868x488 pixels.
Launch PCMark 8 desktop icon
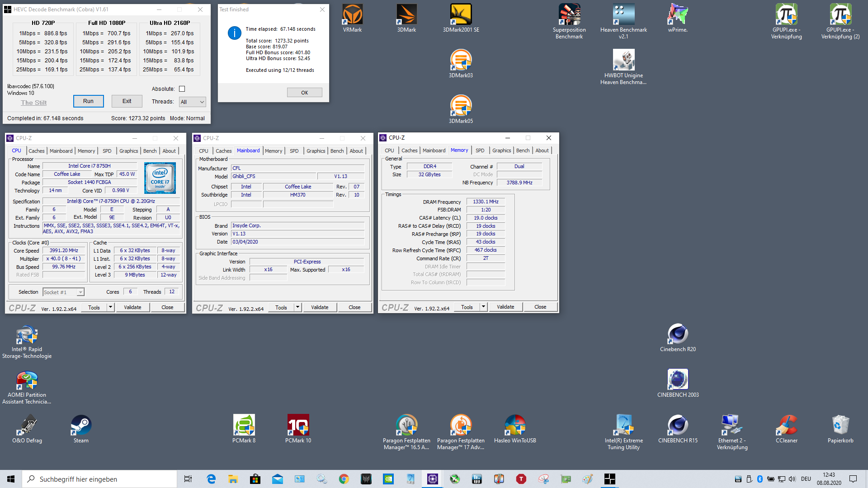(244, 429)
